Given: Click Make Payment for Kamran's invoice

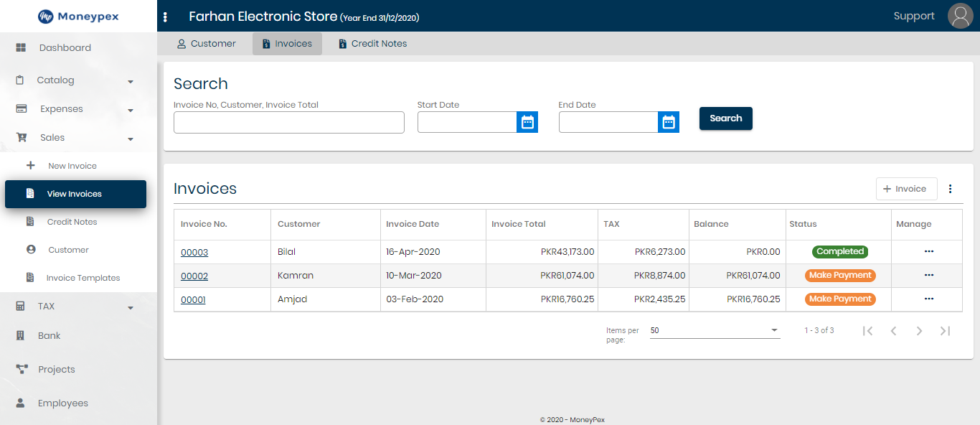Looking at the screenshot, I should click(840, 275).
